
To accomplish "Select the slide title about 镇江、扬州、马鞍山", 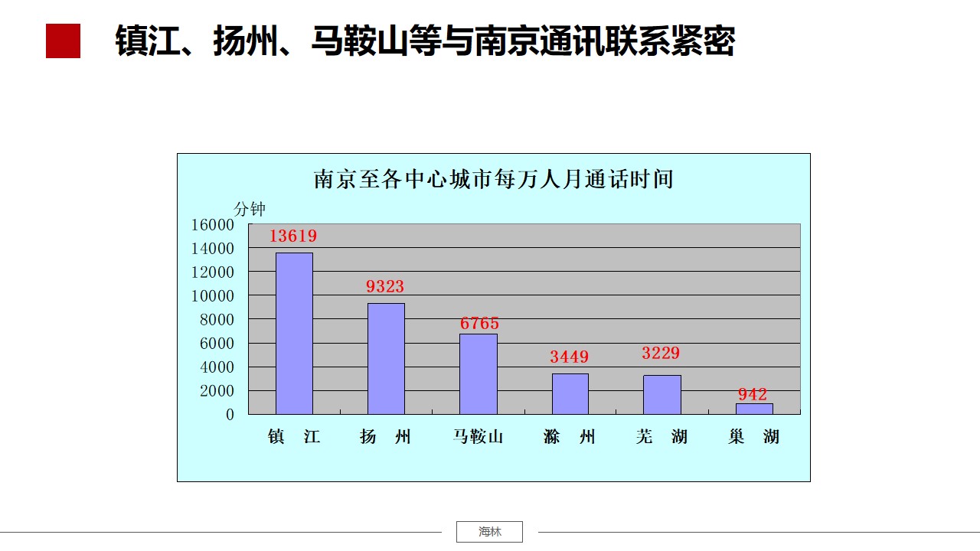I will tap(425, 41).
